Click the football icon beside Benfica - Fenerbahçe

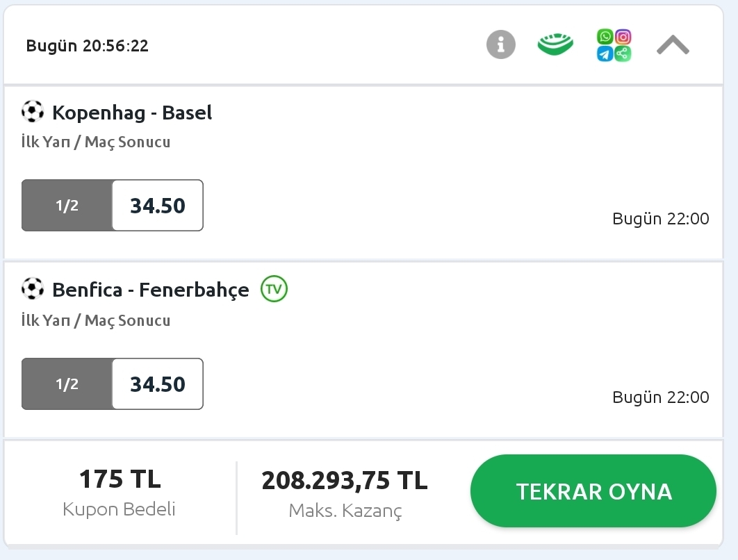coord(33,288)
